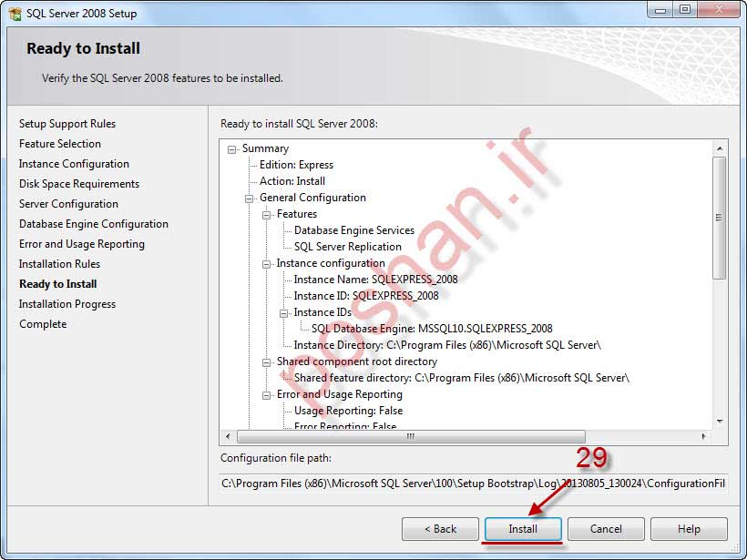Screen dimensions: 747x560
Task: Go to previous step with Back
Action: click(440, 529)
